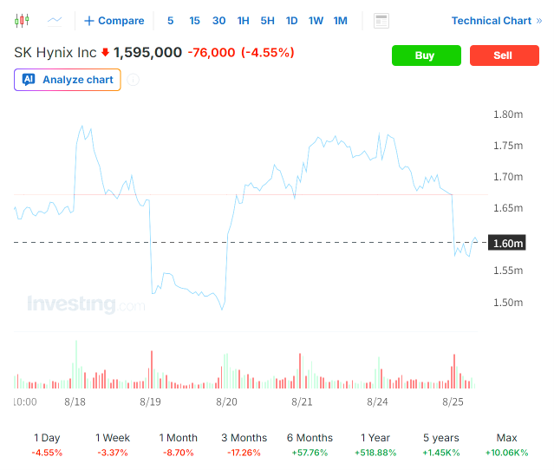The image size is (554, 470).
Task: Click the red Sell button
Action: 504,55
